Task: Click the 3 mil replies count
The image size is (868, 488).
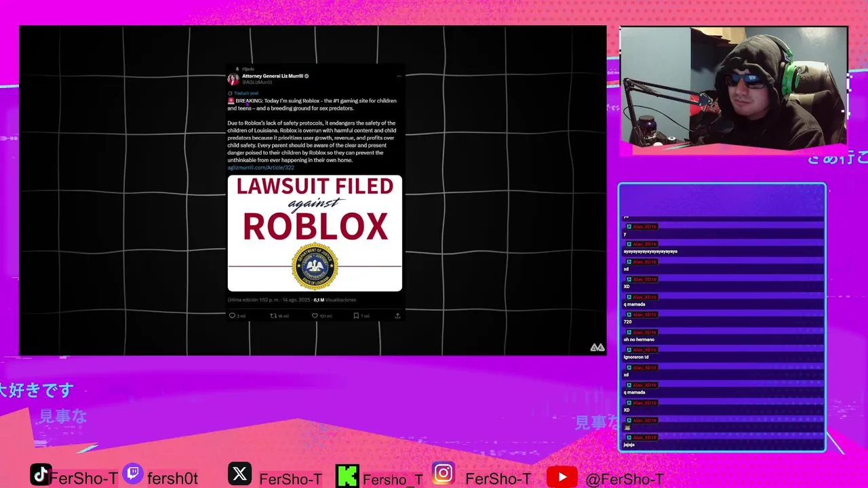Action: (x=241, y=316)
